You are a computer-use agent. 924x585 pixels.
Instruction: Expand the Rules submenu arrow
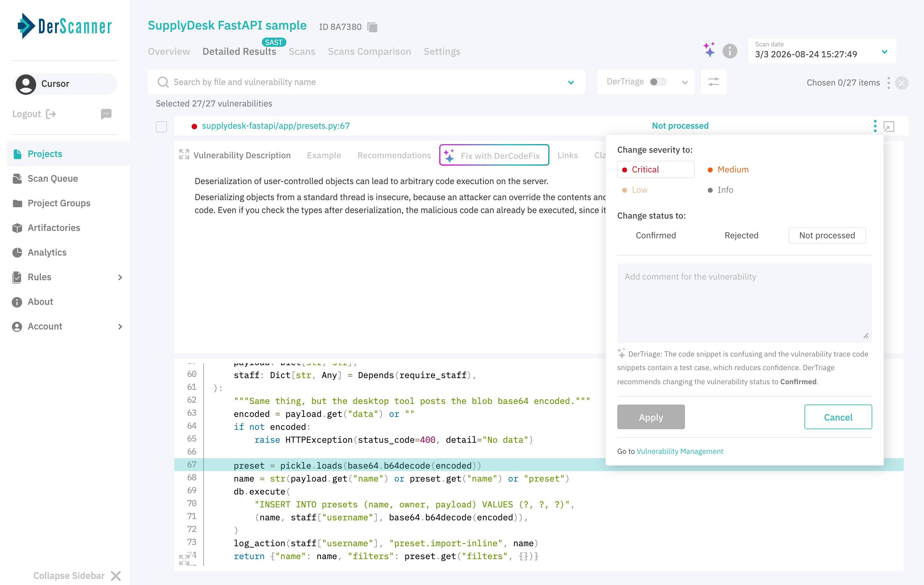pyautogui.click(x=120, y=277)
